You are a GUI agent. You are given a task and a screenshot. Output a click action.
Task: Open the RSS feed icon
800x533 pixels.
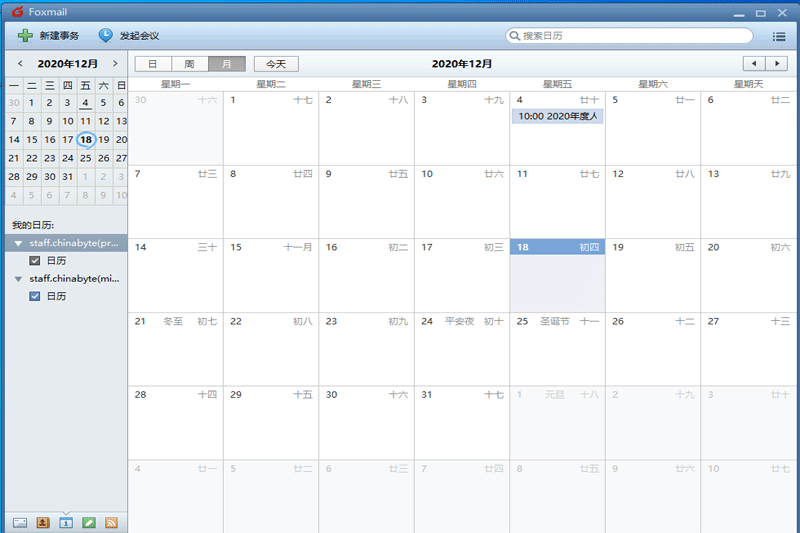click(x=112, y=522)
